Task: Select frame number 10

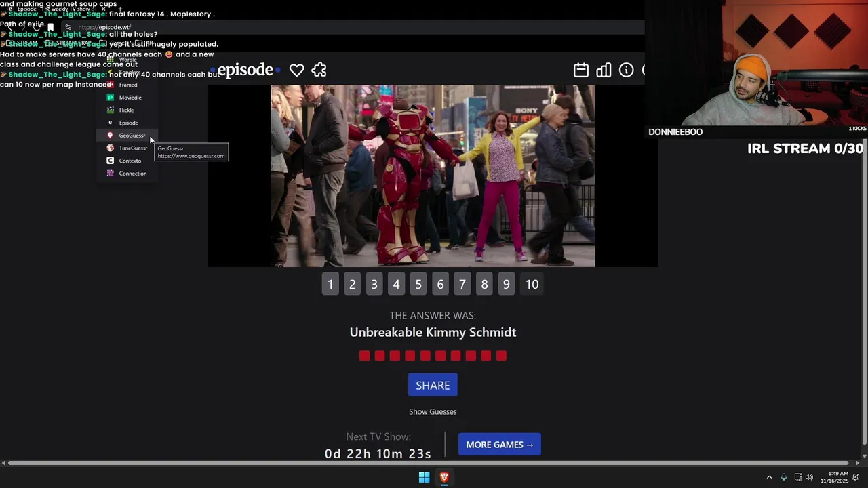Action: pyautogui.click(x=532, y=285)
